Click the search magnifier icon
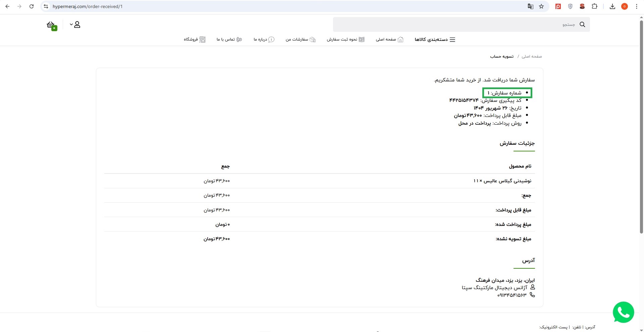Viewport: 644px width, 332px height. pyautogui.click(x=582, y=24)
